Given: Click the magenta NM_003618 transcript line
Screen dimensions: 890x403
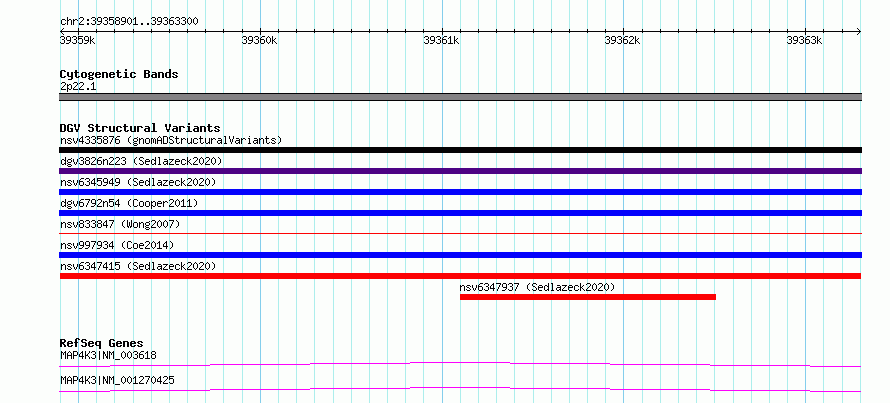Looking at the screenshot, I should click(460, 364).
